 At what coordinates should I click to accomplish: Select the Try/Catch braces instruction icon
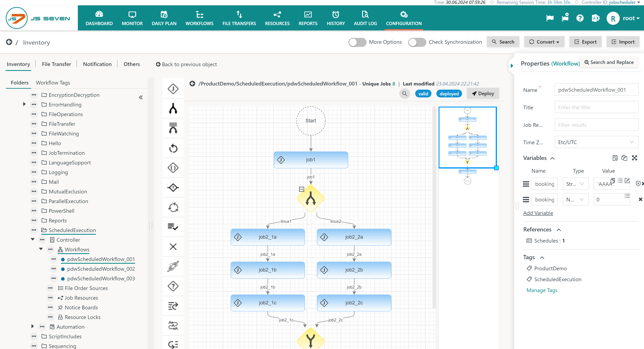173,168
